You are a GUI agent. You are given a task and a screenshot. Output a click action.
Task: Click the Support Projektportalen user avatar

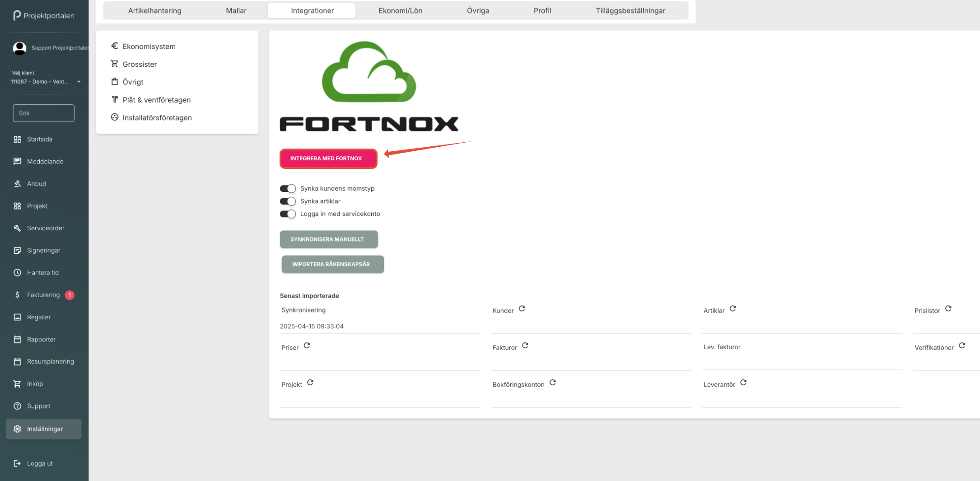pyautogui.click(x=19, y=48)
